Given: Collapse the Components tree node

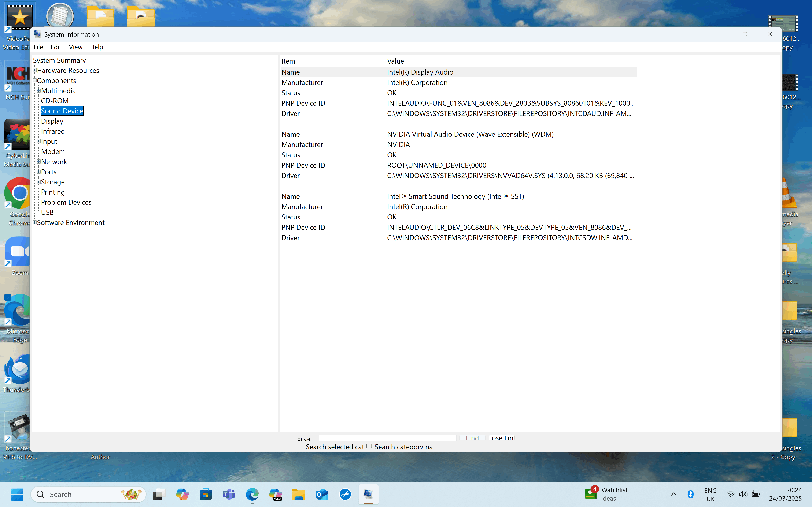Looking at the screenshot, I should [34, 80].
